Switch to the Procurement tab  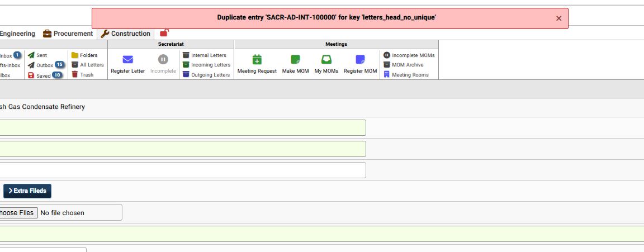(68, 34)
